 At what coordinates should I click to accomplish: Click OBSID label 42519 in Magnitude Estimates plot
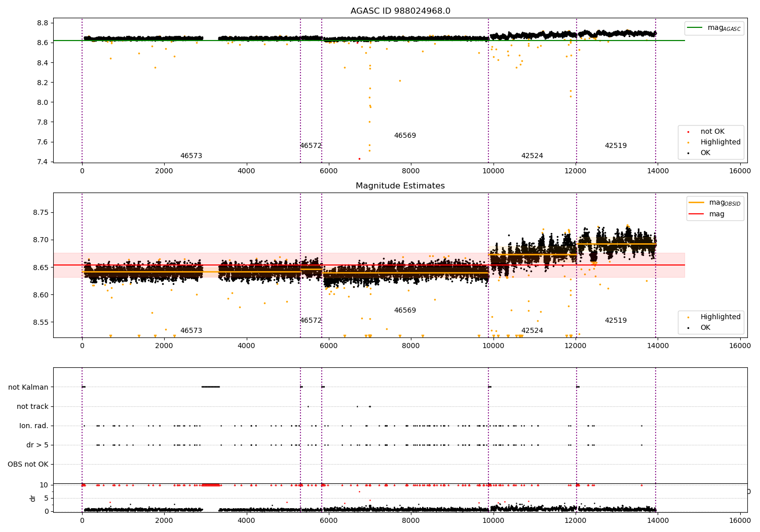(x=616, y=321)
